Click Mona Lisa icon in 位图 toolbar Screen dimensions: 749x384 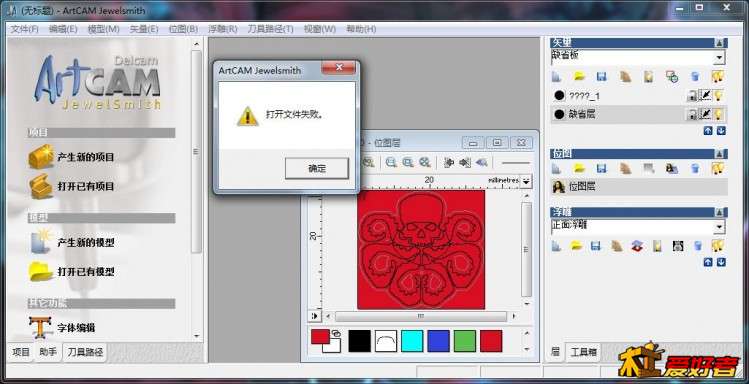point(672,168)
